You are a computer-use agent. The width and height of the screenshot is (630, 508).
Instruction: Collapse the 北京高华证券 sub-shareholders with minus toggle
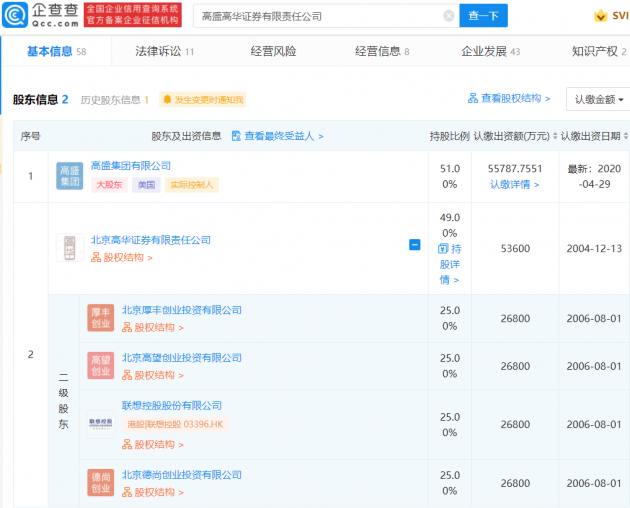[x=415, y=245]
